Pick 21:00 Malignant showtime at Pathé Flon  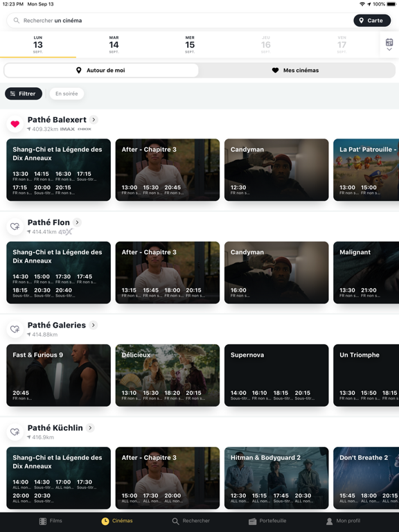click(x=369, y=292)
